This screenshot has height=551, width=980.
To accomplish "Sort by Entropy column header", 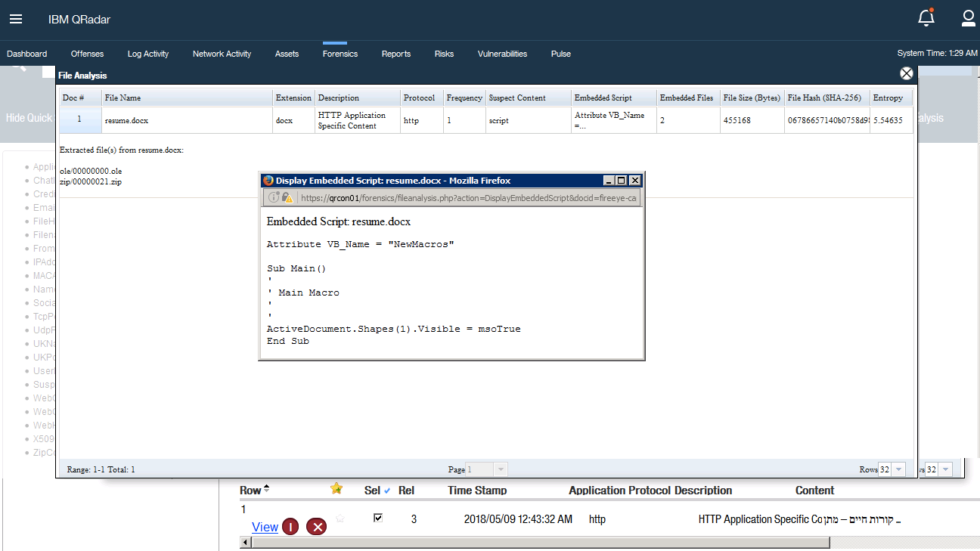I will tap(892, 98).
